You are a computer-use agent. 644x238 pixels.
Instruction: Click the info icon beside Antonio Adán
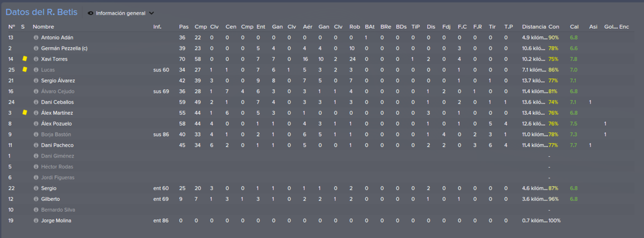pos(36,38)
